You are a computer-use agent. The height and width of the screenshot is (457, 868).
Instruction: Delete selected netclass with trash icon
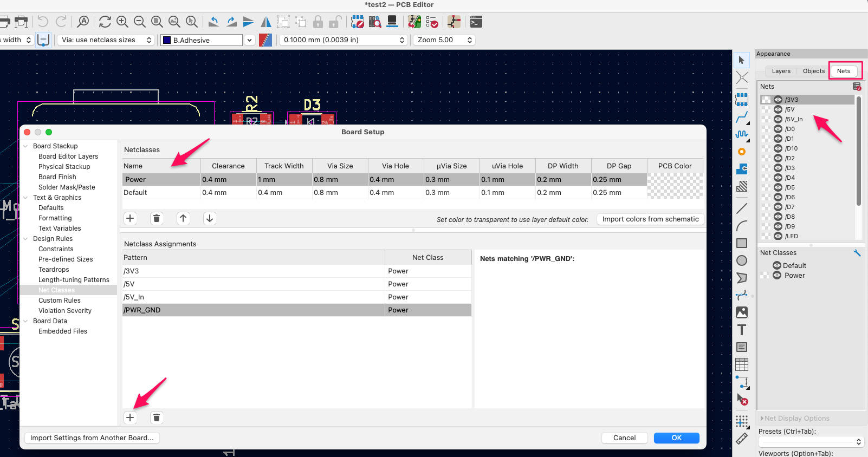point(157,218)
